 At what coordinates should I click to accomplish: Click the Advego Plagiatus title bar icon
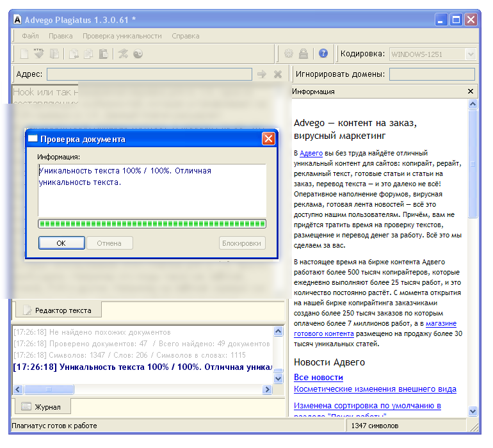[18, 19]
